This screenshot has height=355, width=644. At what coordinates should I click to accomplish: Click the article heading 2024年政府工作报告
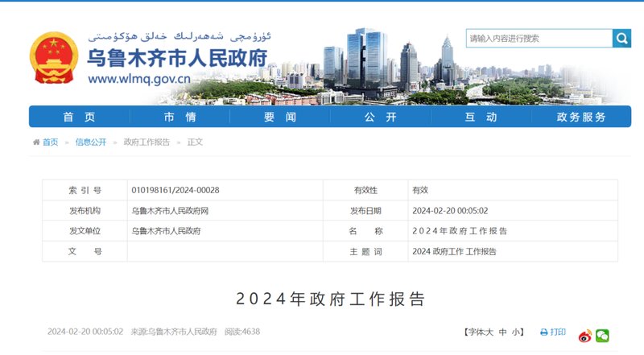tap(331, 299)
